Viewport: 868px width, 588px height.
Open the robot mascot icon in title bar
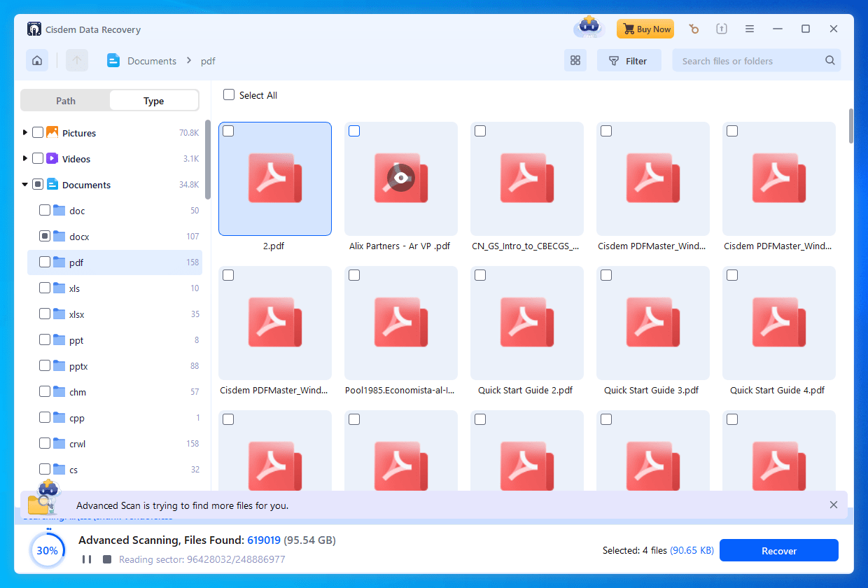589,28
